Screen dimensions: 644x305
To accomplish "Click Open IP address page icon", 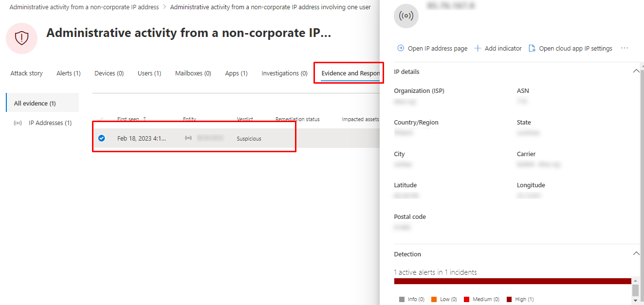I will (x=401, y=48).
